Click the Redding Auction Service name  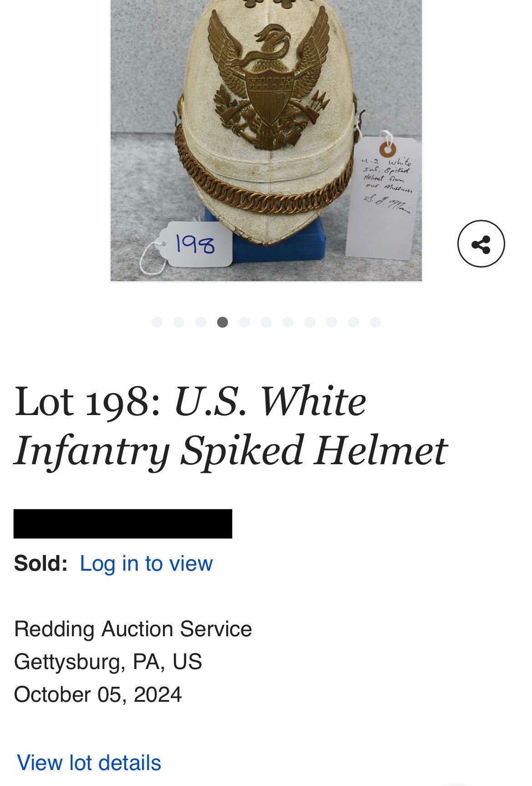point(133,629)
